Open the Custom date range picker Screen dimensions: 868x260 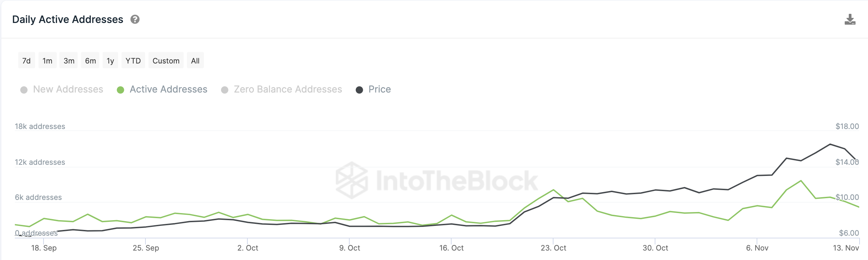(166, 61)
